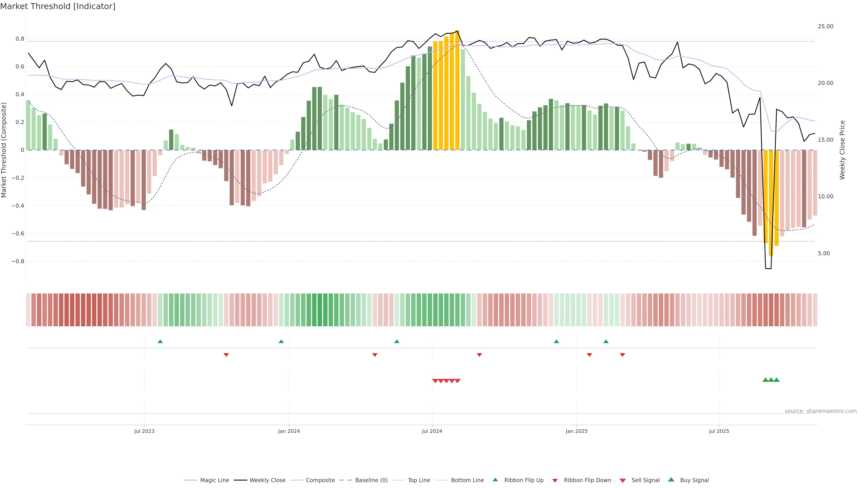Hide the Baseline (0) series via legend
The width and height of the screenshot is (868, 488).
(x=371, y=480)
